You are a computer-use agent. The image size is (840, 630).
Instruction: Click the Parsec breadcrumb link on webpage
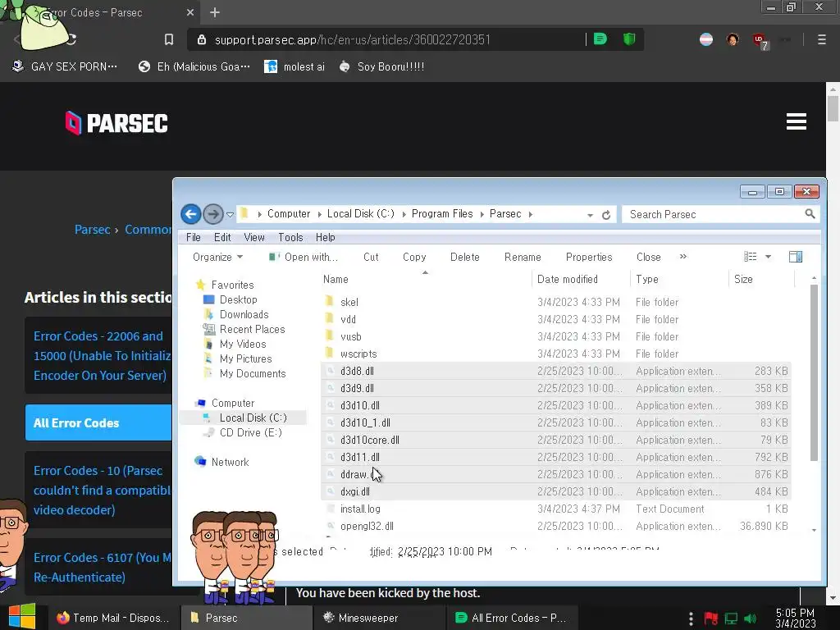(x=92, y=230)
